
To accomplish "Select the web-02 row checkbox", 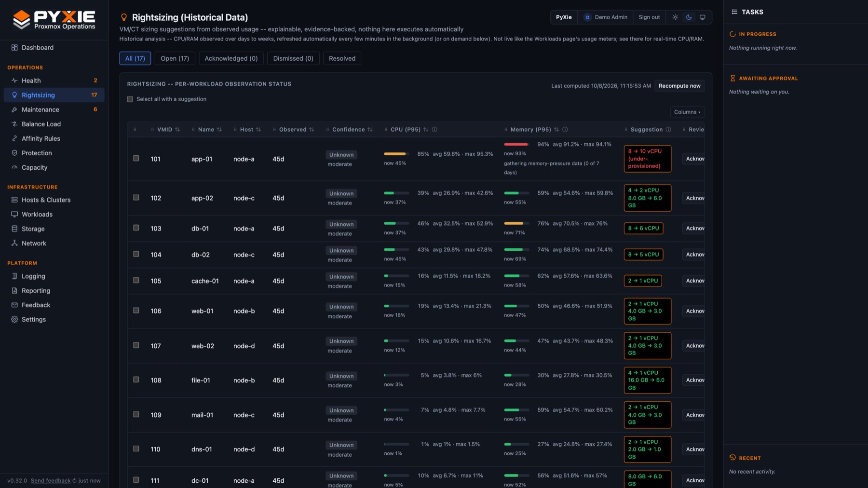I will 136,345.
